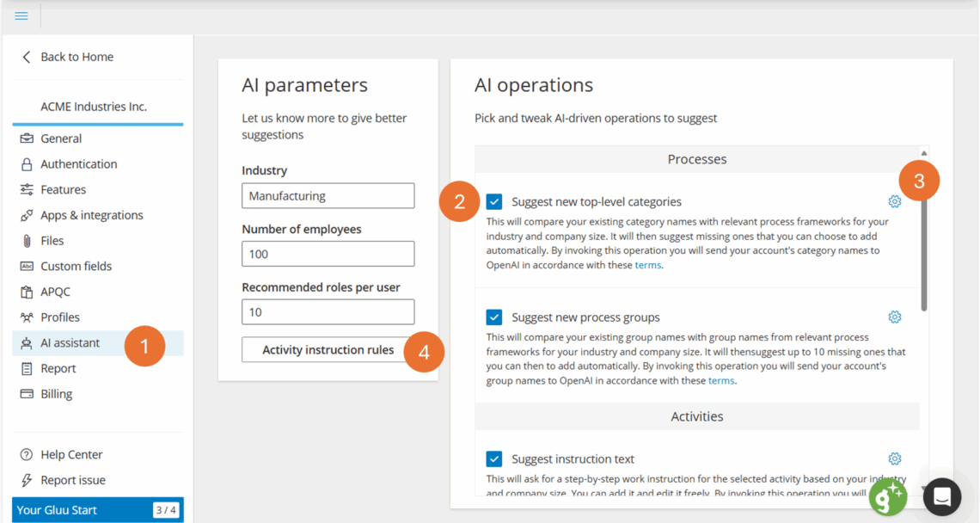Open the hamburger menu icon

[x=21, y=16]
